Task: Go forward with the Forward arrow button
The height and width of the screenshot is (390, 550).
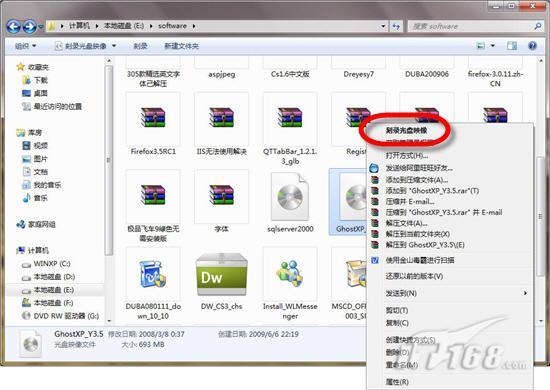Action: 29,26
